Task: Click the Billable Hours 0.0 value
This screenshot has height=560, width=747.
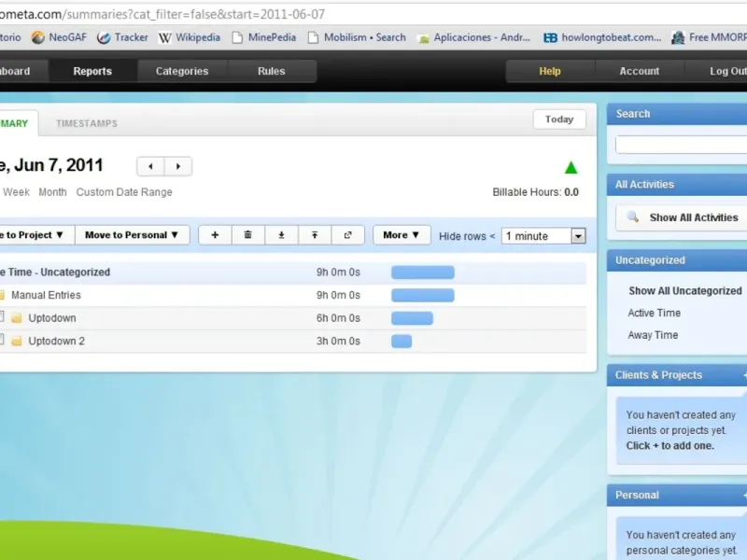Action: pos(571,192)
